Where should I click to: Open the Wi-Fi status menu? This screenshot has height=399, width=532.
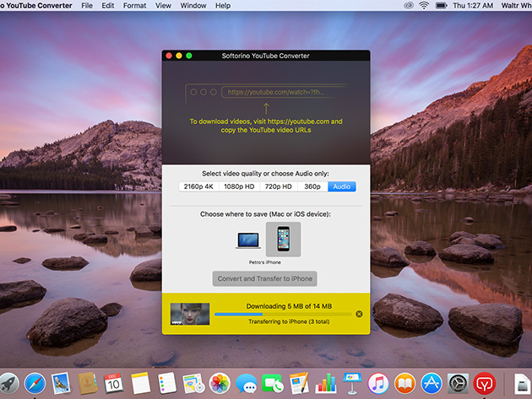(x=424, y=5)
